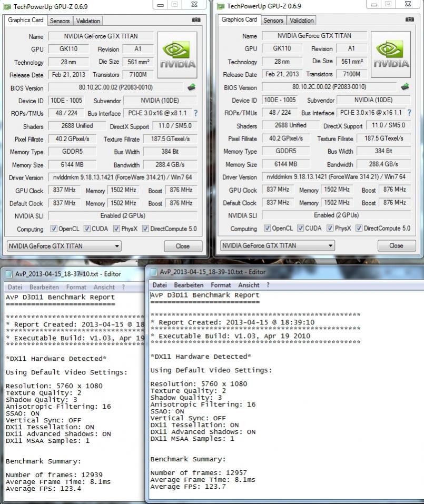Viewport: 424px width, 504px height.
Task: Click BIOS save chip icon in left GPU-Z window
Action: (192, 87)
